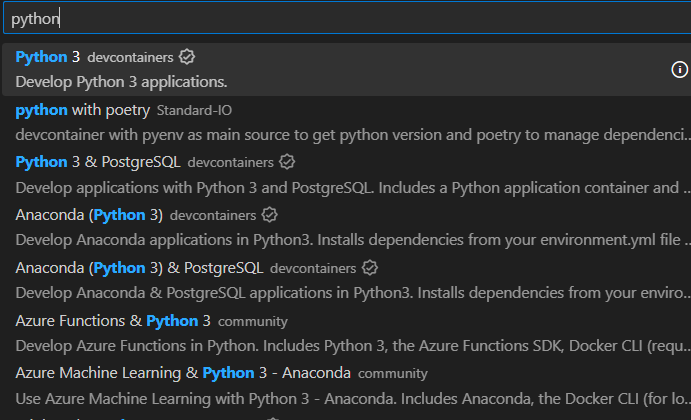
Task: Click 'Develop Anaconda applications in Python3' description
Action: [353, 240]
